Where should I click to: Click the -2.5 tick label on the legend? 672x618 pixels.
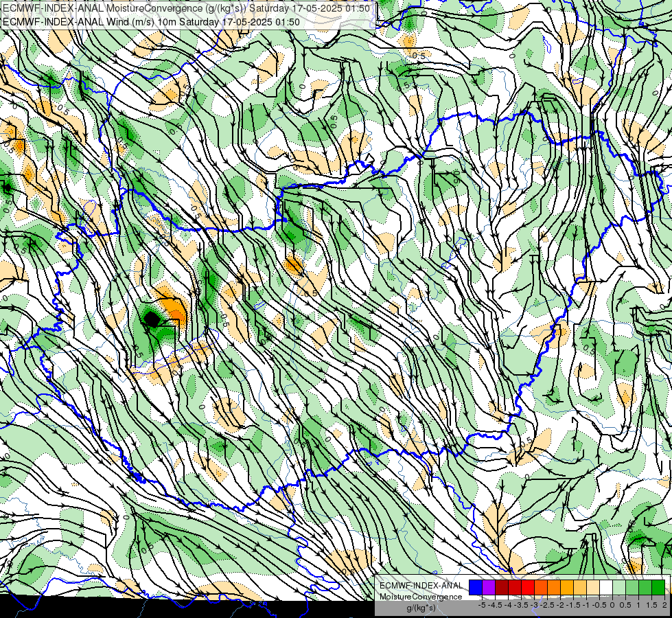pos(547,605)
